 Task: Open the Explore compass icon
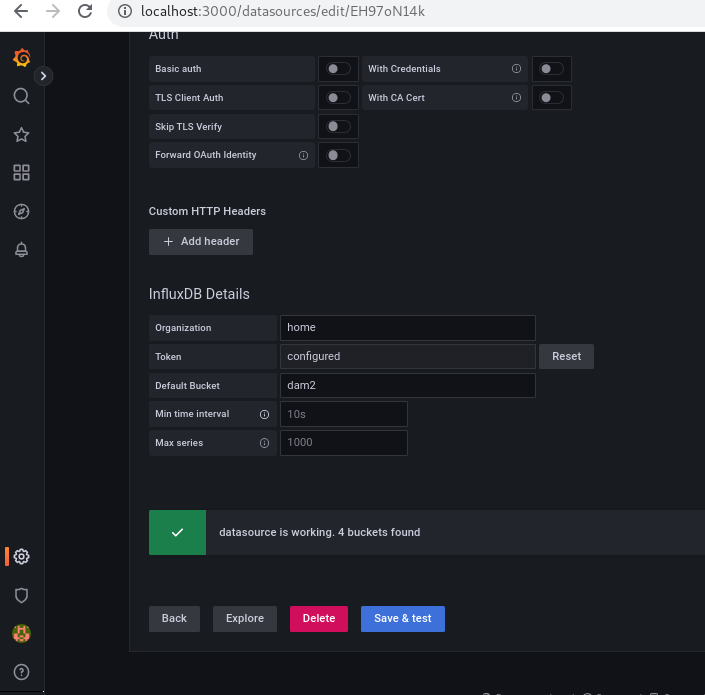pyautogui.click(x=21, y=211)
